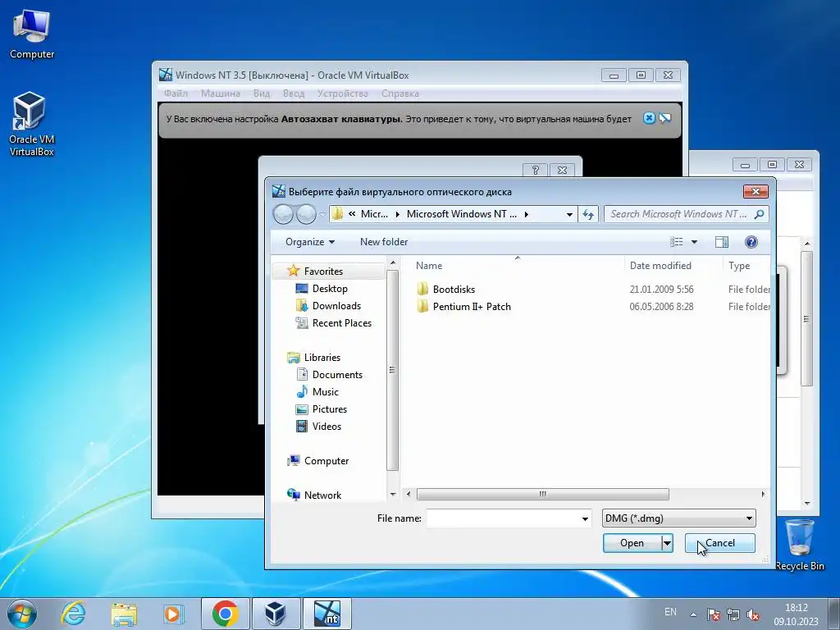840x630 pixels.
Task: Refresh the file dialog folder view
Action: point(588,214)
